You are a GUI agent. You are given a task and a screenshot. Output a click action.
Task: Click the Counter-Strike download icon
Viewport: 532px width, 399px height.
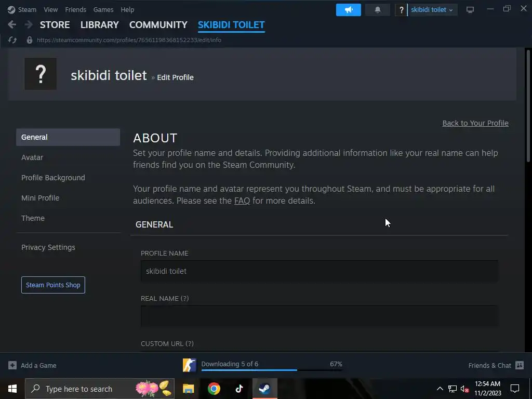click(x=189, y=365)
